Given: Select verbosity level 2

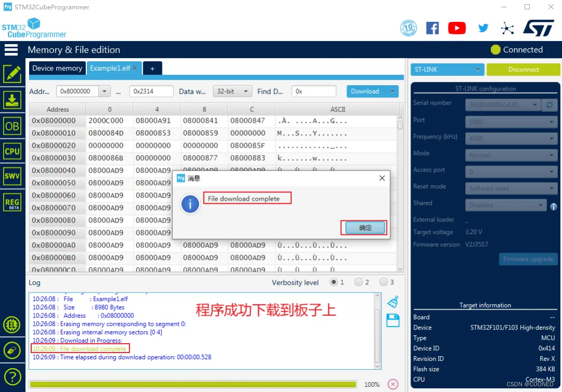Looking at the screenshot, I should pyautogui.click(x=359, y=282).
